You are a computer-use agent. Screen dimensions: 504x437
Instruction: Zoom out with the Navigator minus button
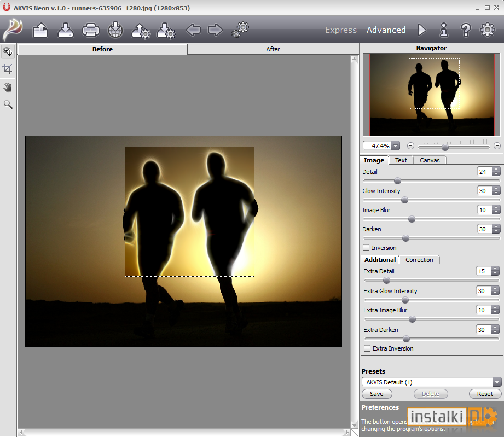(x=410, y=146)
